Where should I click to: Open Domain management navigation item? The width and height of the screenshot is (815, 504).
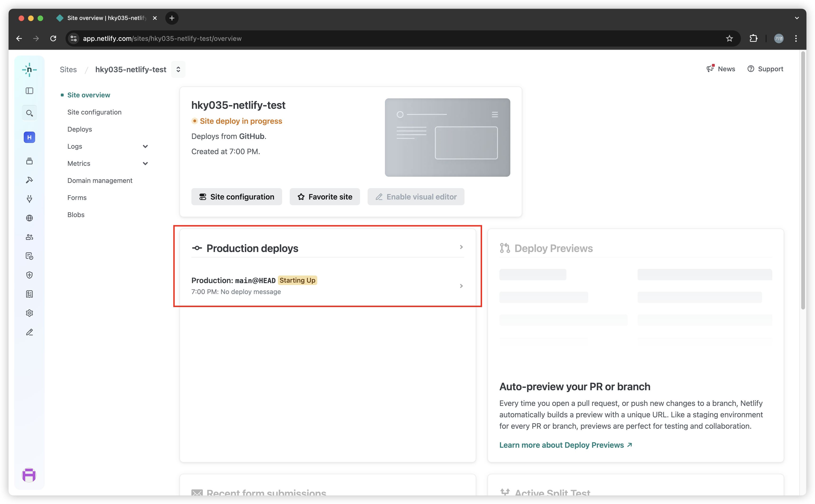coord(100,180)
